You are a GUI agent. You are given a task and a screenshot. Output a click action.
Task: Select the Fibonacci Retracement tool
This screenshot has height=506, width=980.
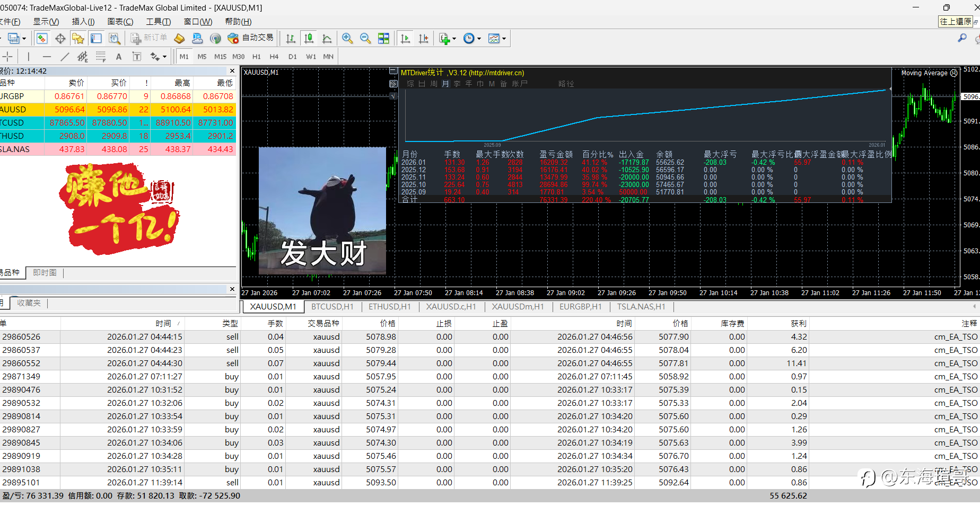click(x=101, y=57)
